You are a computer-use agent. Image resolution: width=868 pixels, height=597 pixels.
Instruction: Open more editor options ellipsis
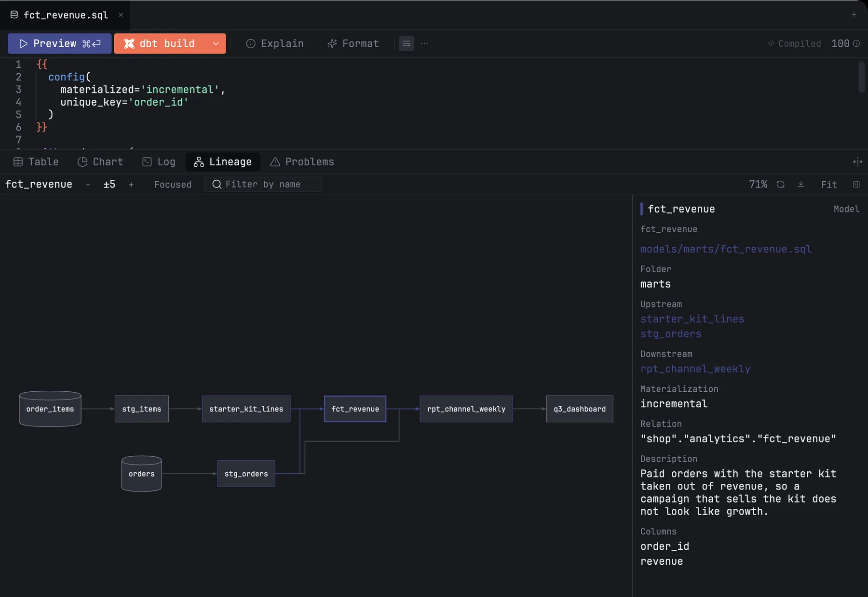[424, 43]
